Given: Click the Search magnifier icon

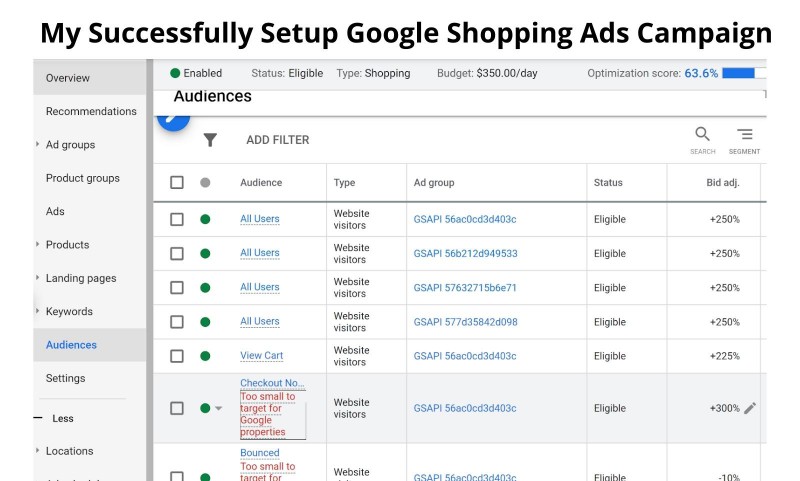Looking at the screenshot, I should [703, 134].
